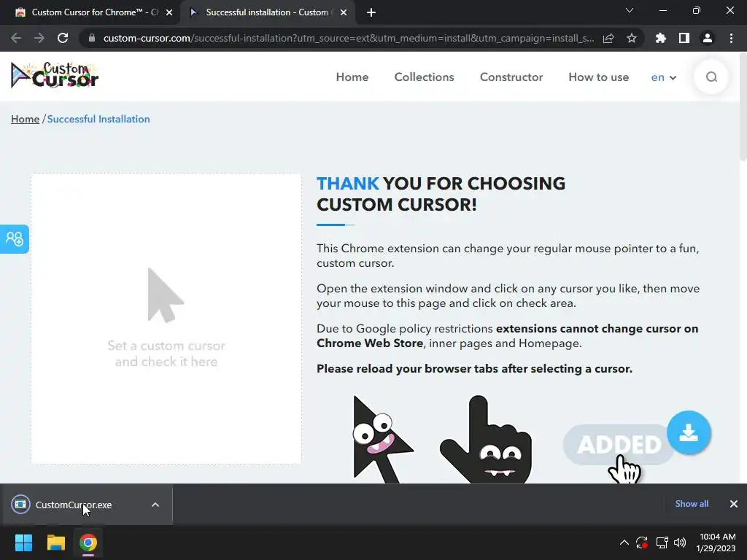
Task: Bookmark this page with the star icon
Action: point(631,38)
